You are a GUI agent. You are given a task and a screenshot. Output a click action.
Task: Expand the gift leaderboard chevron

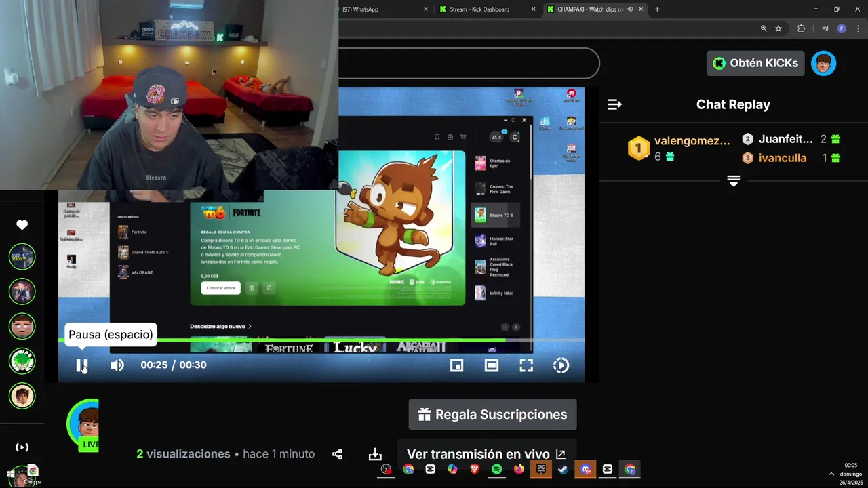[733, 181]
